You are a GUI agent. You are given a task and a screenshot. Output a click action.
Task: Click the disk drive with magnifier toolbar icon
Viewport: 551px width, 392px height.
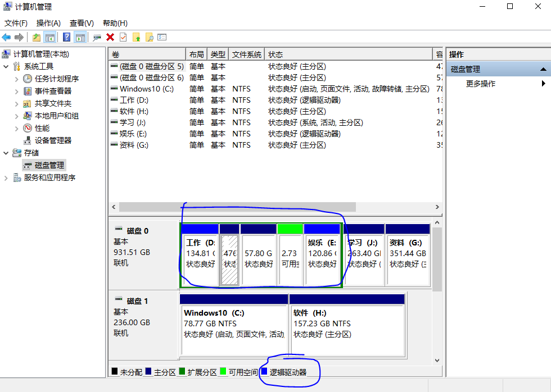(x=97, y=37)
